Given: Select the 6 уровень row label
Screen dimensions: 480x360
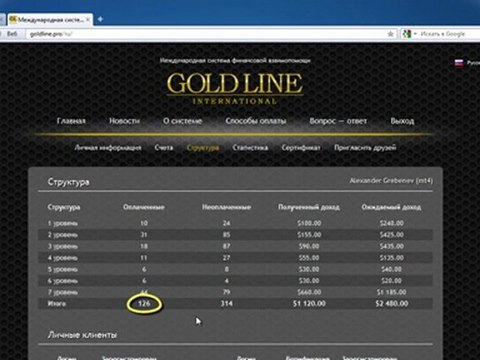Looking at the screenshot, I should (x=63, y=281).
